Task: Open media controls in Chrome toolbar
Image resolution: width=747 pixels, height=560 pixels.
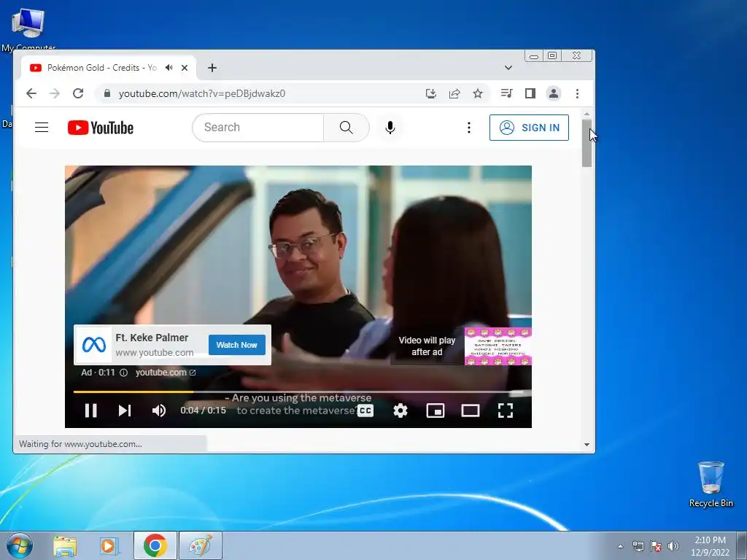Action: [507, 93]
